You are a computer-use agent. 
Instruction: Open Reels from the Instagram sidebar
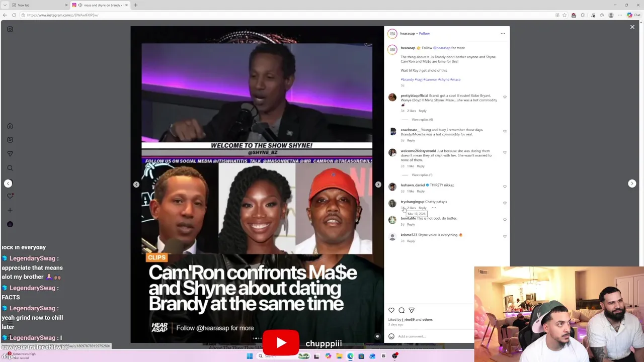pyautogui.click(x=10, y=140)
